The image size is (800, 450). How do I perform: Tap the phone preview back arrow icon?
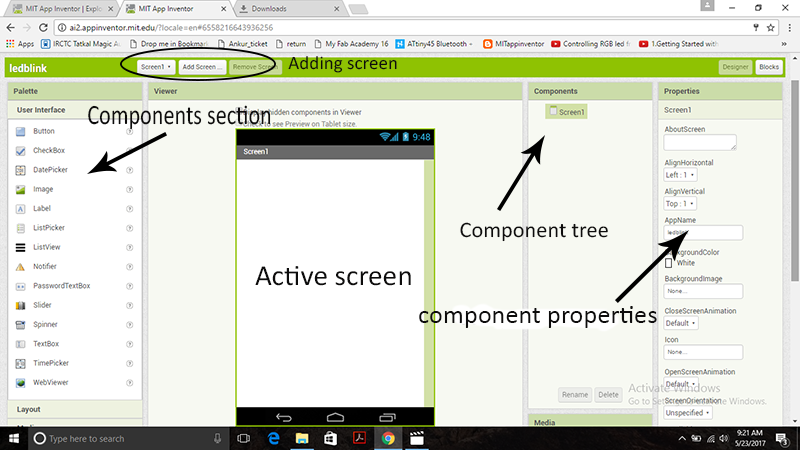click(x=284, y=418)
